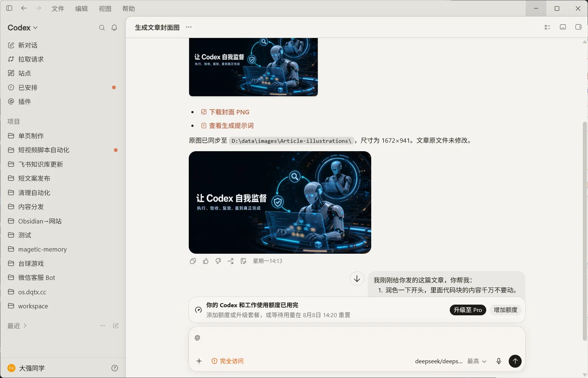The width and height of the screenshot is (588, 378).
Task: Change the 完全访问 permission mode
Action: point(227,361)
